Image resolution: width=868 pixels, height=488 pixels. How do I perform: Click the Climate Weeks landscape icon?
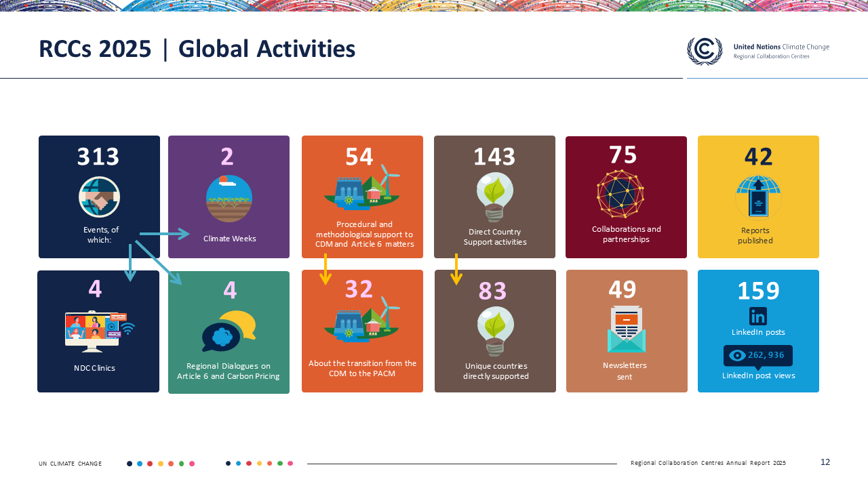coord(229,198)
